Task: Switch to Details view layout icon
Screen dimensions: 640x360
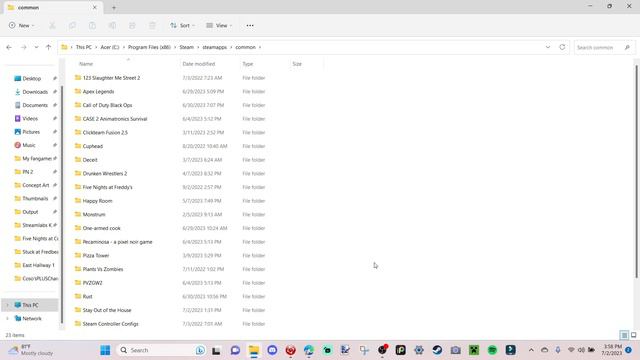Action: pyautogui.click(x=624, y=335)
